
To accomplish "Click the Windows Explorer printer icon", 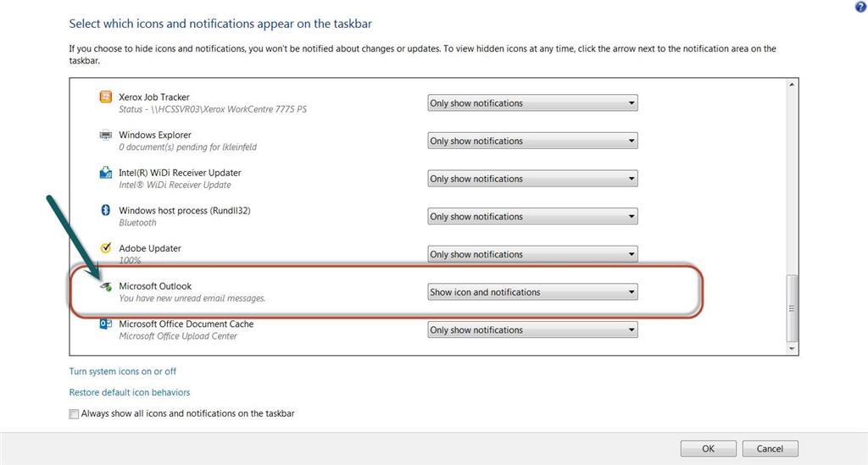I will coord(105,135).
